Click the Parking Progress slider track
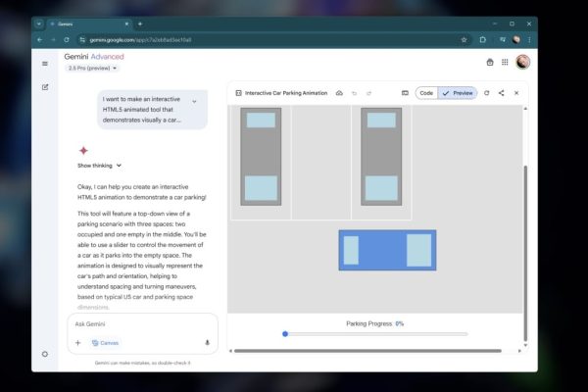 click(376, 334)
